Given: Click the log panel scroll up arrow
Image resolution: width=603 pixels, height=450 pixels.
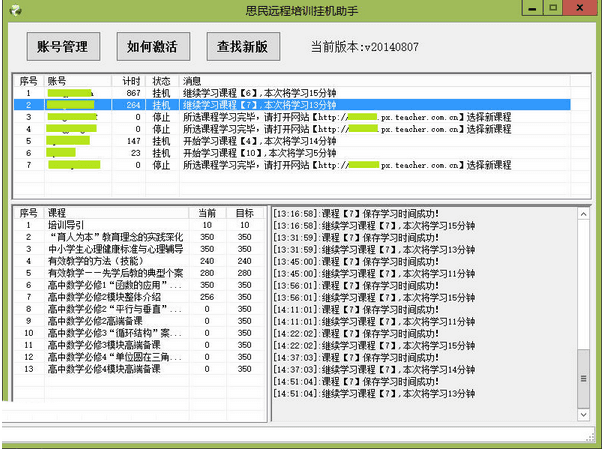Looking at the screenshot, I should tap(584, 214).
